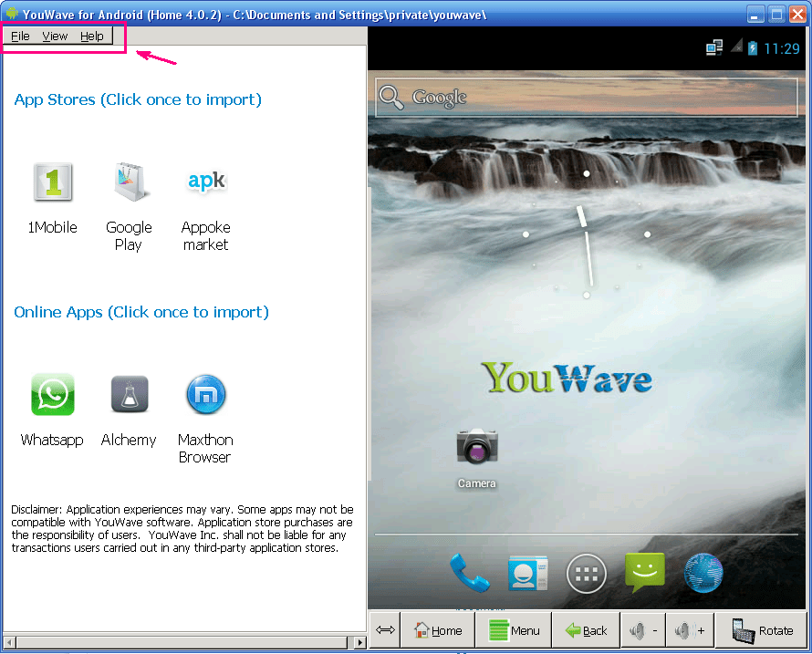Image resolution: width=812 pixels, height=654 pixels.
Task: Open the Messaging app in the dock
Action: [645, 572]
